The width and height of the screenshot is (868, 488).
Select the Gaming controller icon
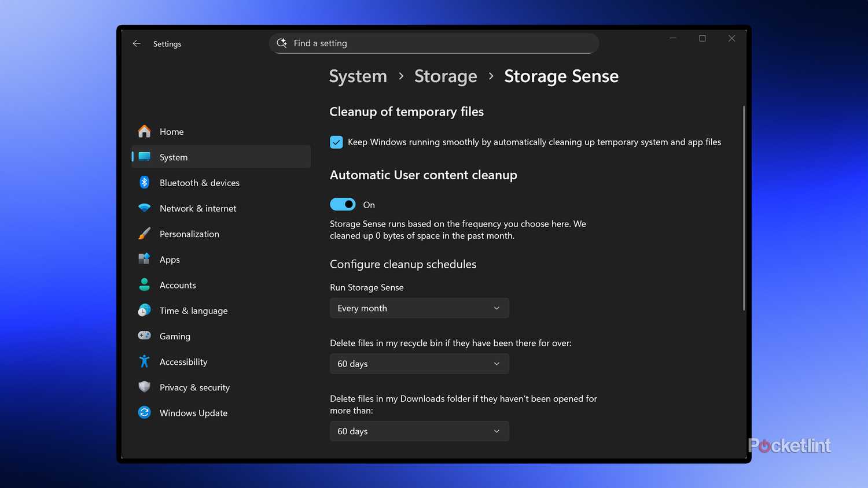click(x=144, y=336)
